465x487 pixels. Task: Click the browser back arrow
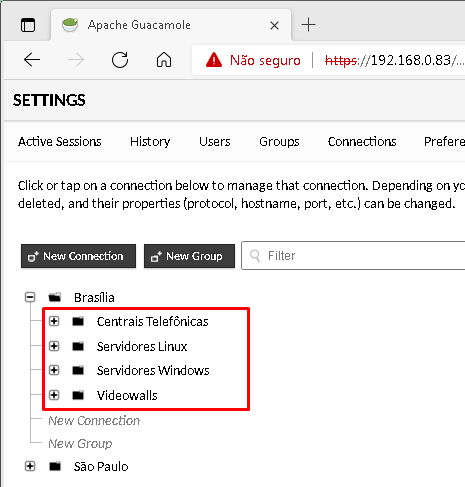[32, 60]
